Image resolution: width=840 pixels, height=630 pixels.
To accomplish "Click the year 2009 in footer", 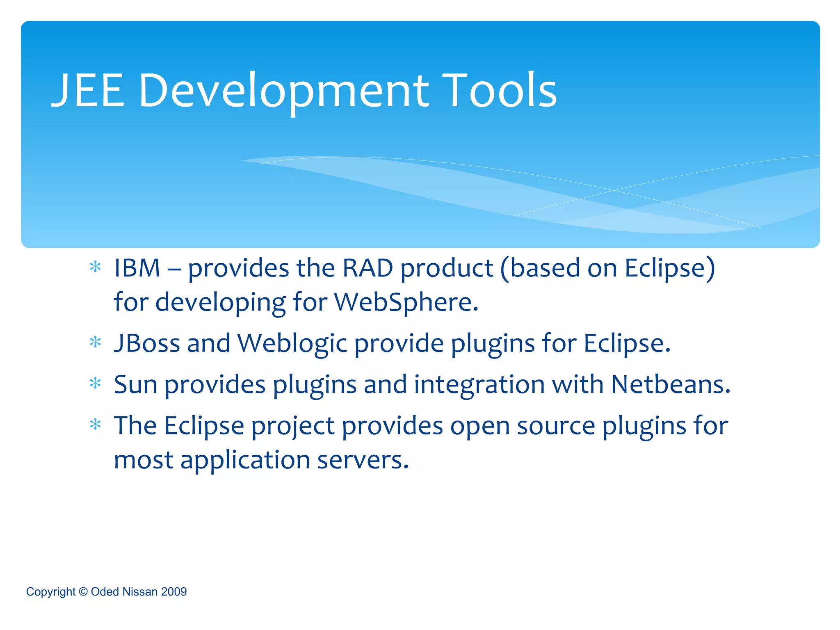I will coord(174,591).
